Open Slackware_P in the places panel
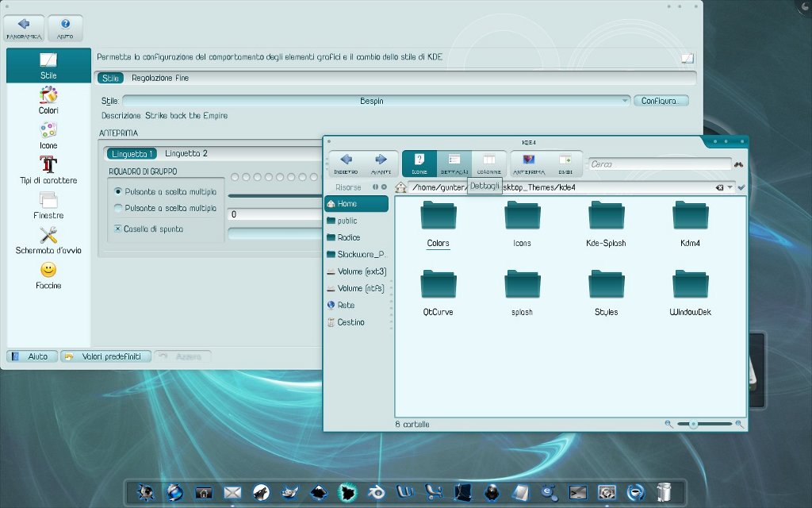Viewport: 812px width, 508px height. (x=356, y=255)
